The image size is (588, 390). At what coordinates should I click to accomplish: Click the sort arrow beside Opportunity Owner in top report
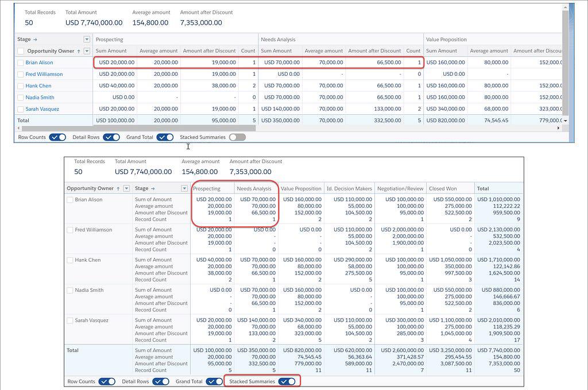[x=79, y=51]
